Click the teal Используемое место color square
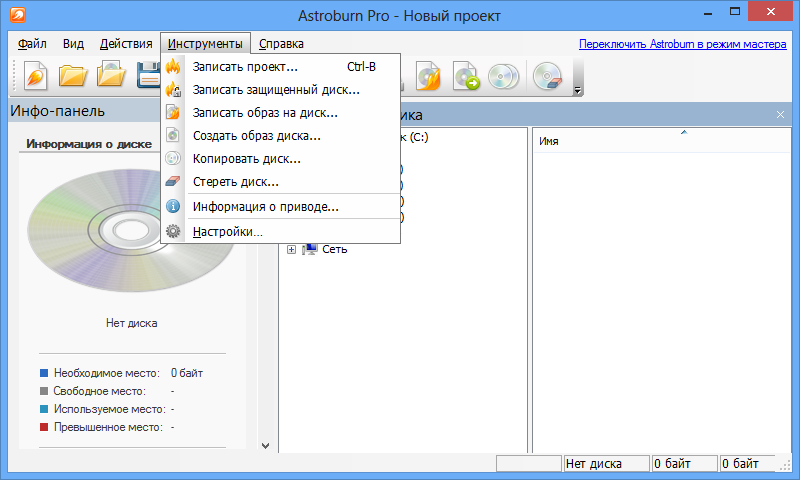 [44, 409]
